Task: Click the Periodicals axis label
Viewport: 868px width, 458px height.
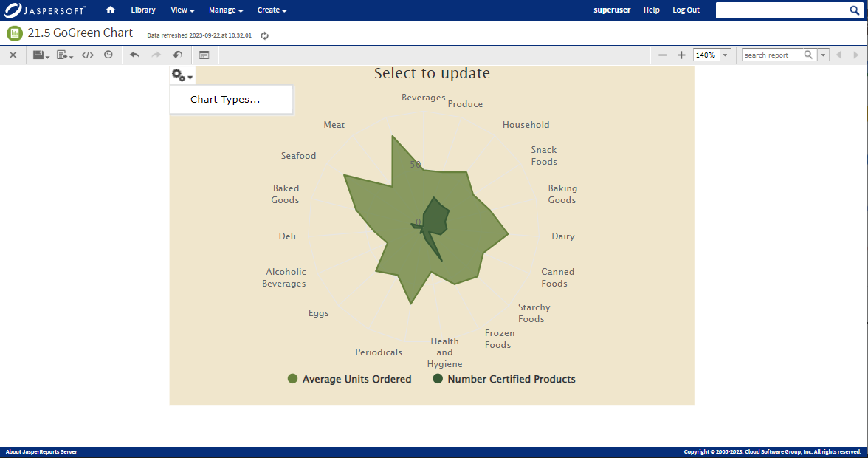Action: click(379, 352)
